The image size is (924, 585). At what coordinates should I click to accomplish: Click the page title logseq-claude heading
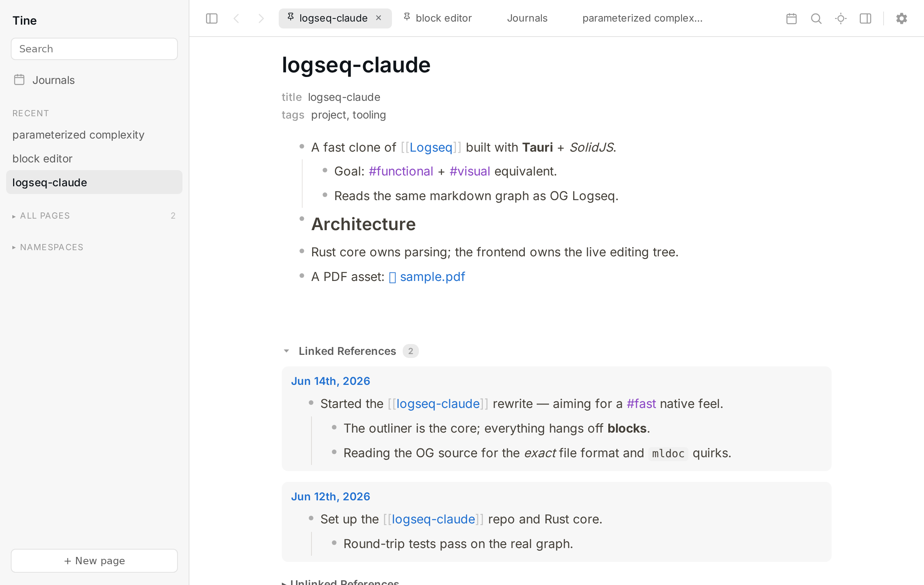click(356, 65)
